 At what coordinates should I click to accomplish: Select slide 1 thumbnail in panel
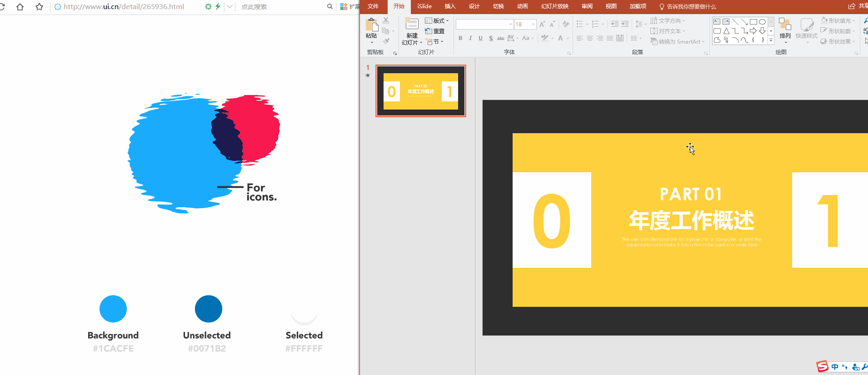point(420,91)
